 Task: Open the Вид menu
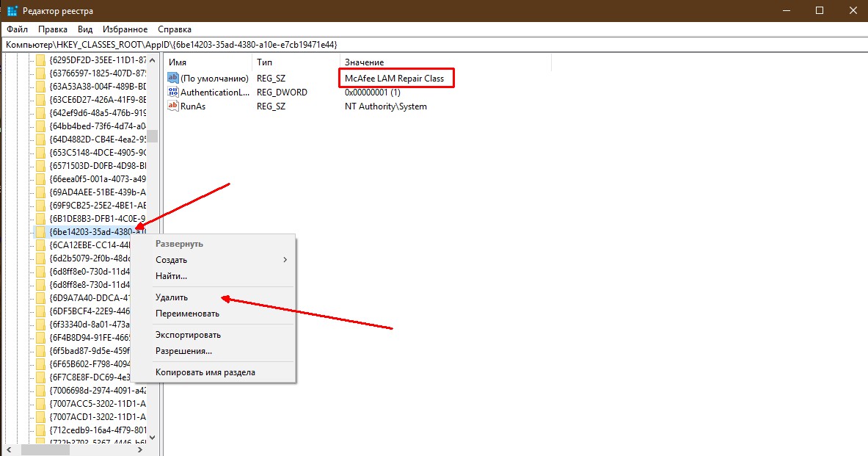click(x=85, y=29)
